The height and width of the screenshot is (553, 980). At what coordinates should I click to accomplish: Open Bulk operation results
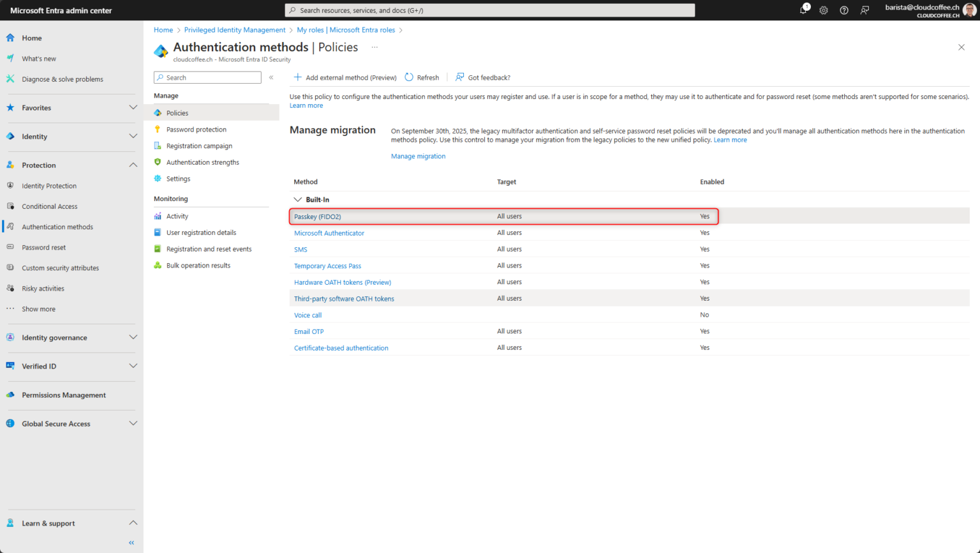[x=198, y=266]
